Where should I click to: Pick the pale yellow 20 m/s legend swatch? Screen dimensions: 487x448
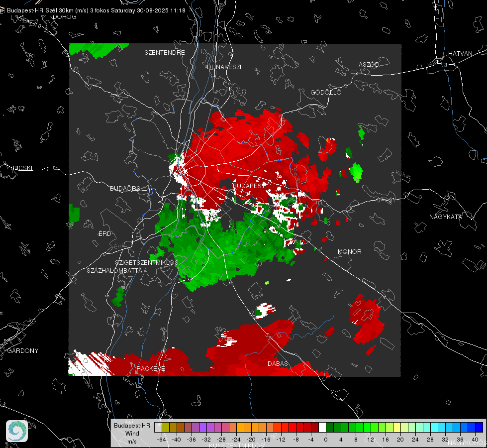pos(397,427)
